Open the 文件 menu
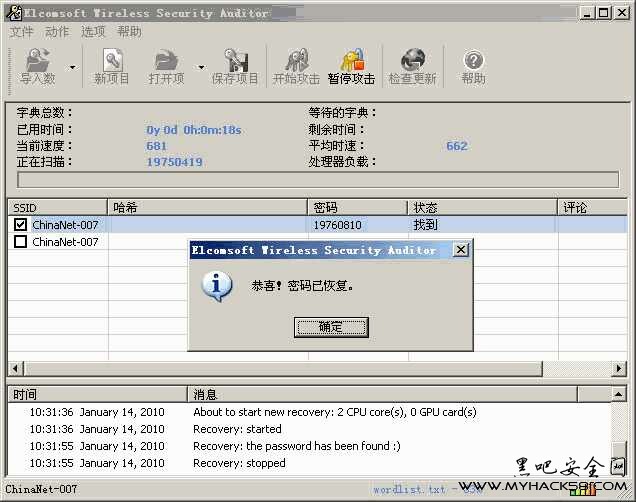 pos(21,32)
